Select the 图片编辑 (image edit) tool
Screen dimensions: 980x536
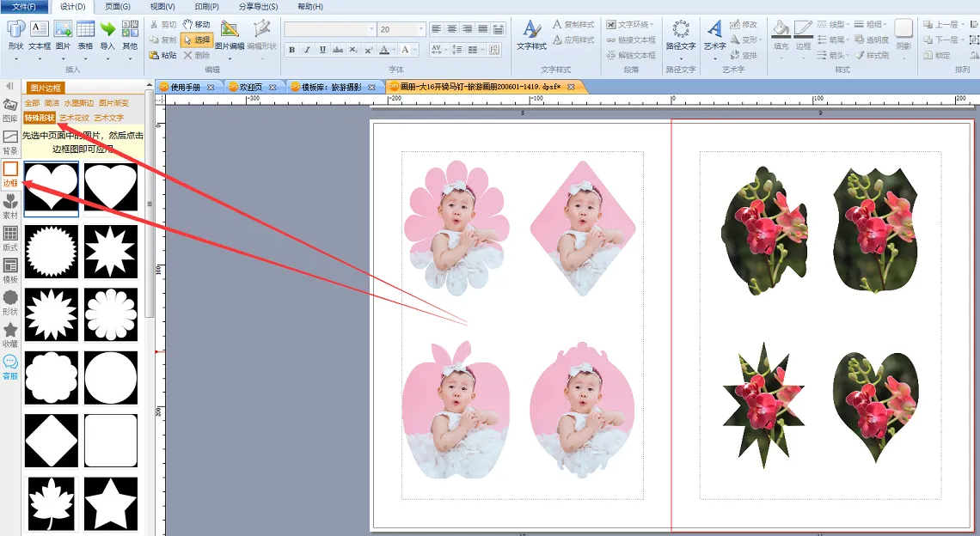coord(229,35)
